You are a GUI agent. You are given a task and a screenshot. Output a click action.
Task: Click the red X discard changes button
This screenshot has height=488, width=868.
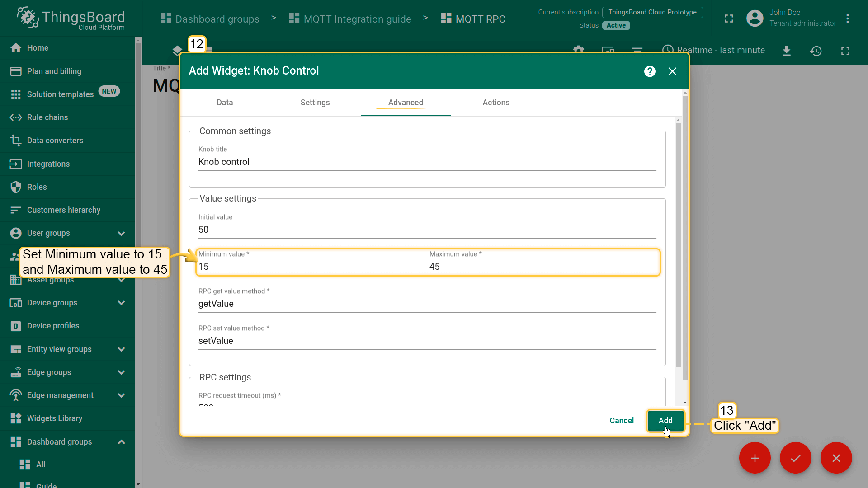pyautogui.click(x=836, y=458)
